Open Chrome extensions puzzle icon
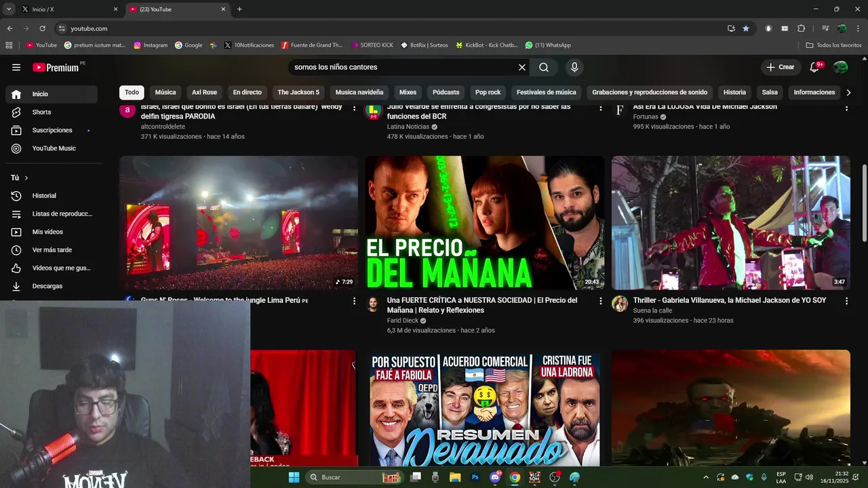This screenshot has width=868, height=488. (x=801, y=28)
